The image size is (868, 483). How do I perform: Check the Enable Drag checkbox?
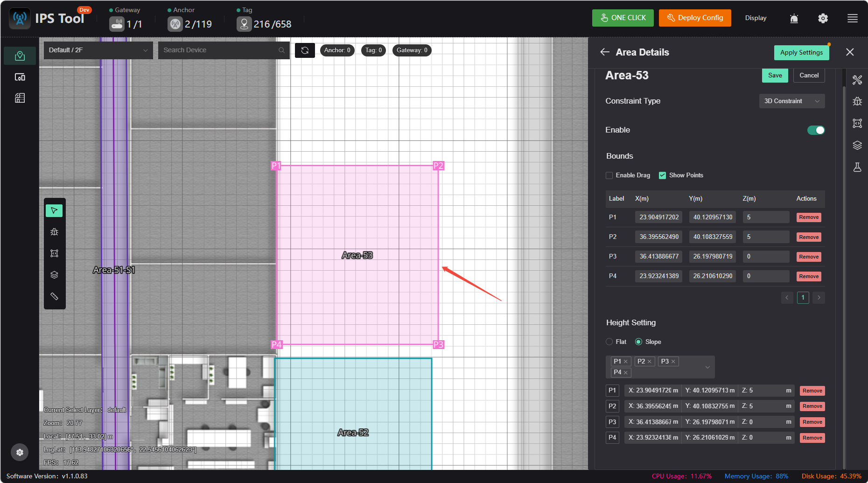[x=609, y=175]
